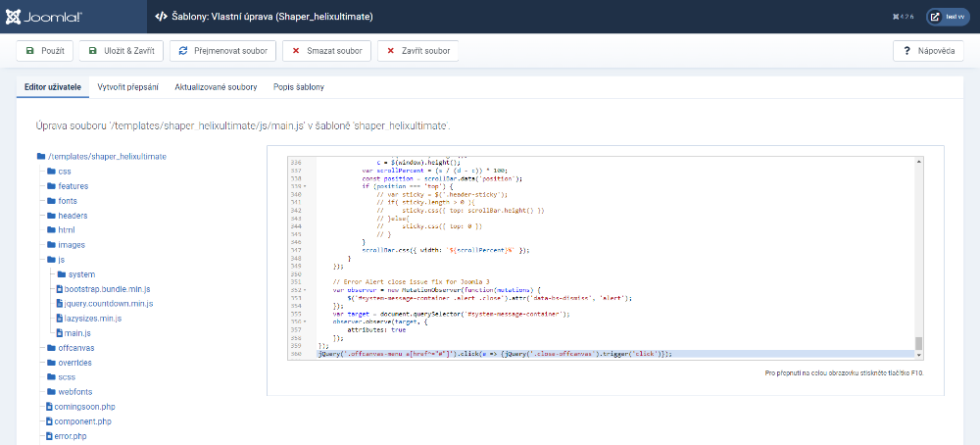Click Uložit & Zavřít button
The height and width of the screenshot is (445, 980).
pos(122,51)
